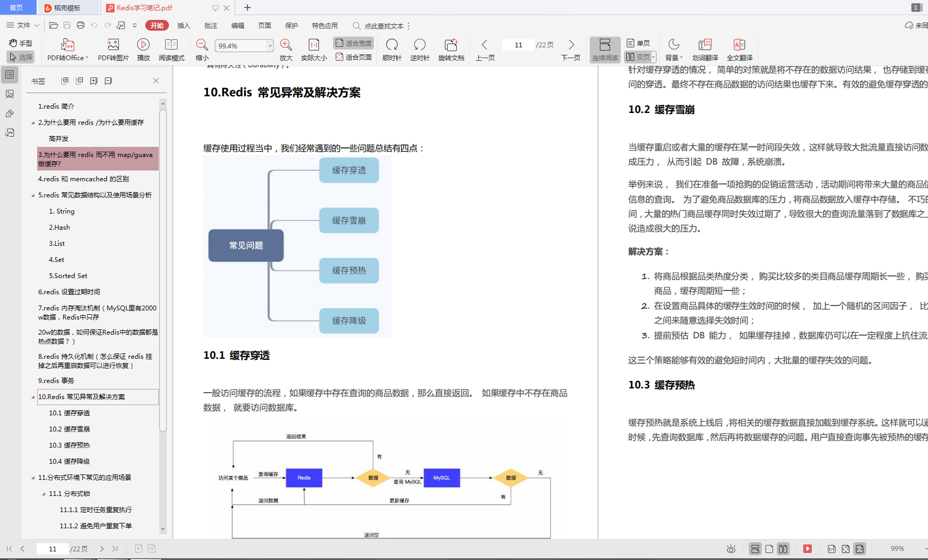This screenshot has height=560, width=928.
Task: Expand quick toolbar customize arrow
Action: pos(134,25)
